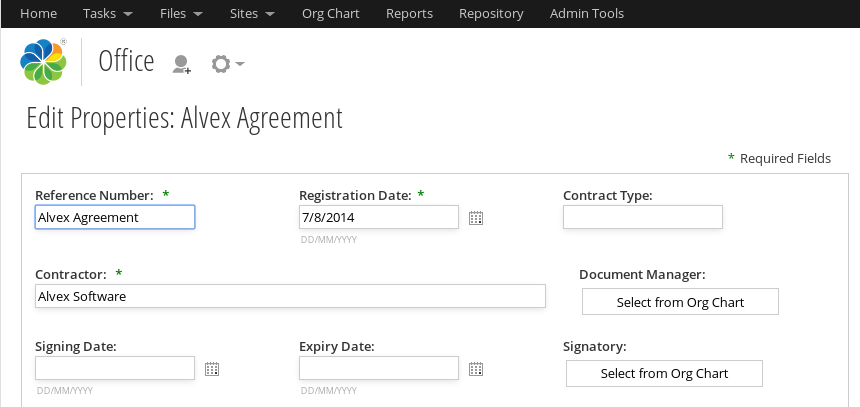The width and height of the screenshot is (860, 407).
Task: Open the Registration Date calendar picker
Action: point(476,218)
